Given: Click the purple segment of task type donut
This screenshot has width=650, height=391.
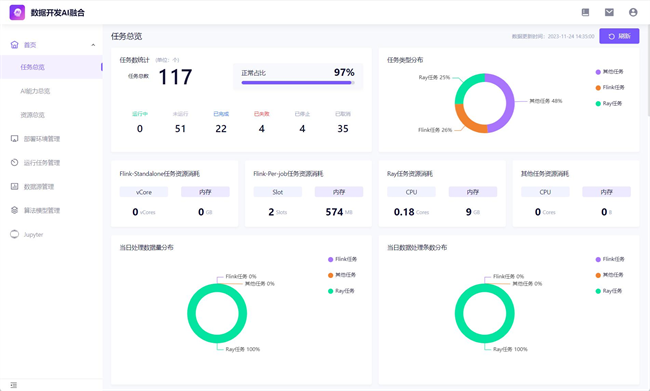Looking at the screenshot, I should click(x=507, y=102).
